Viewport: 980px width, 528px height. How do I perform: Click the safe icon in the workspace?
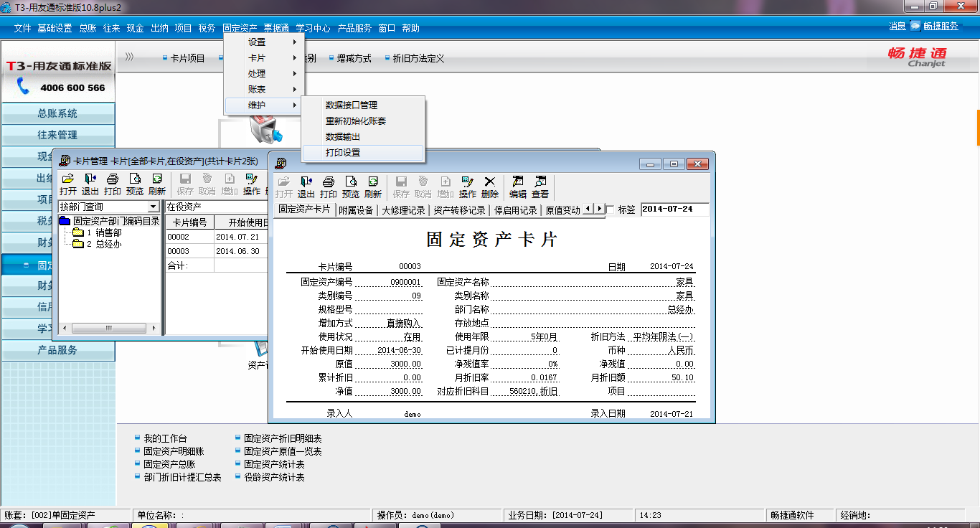point(265,128)
